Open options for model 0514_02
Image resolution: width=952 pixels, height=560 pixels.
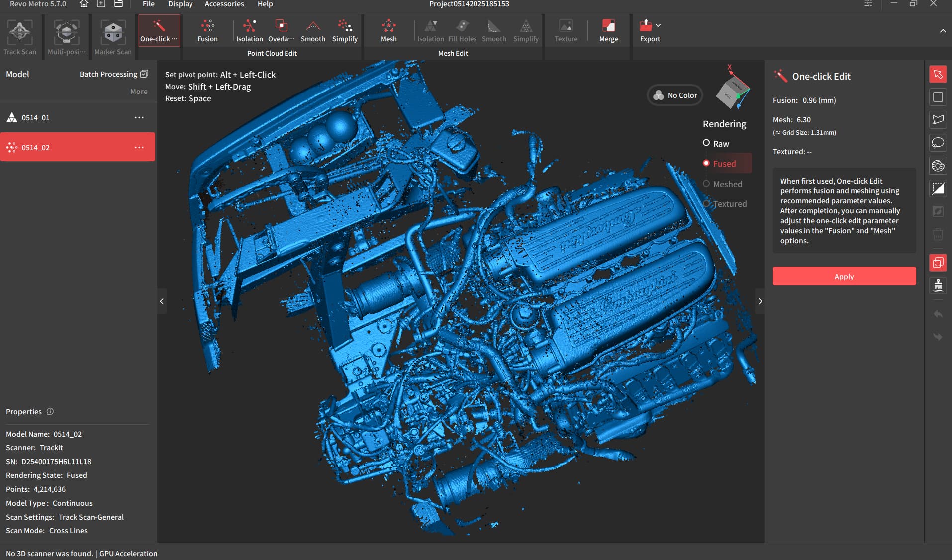139,147
